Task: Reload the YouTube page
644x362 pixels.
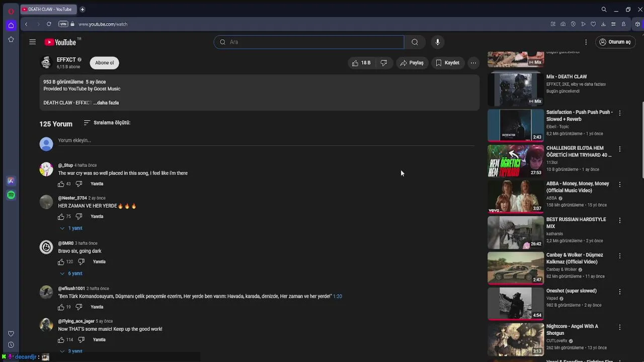Action: (49, 24)
